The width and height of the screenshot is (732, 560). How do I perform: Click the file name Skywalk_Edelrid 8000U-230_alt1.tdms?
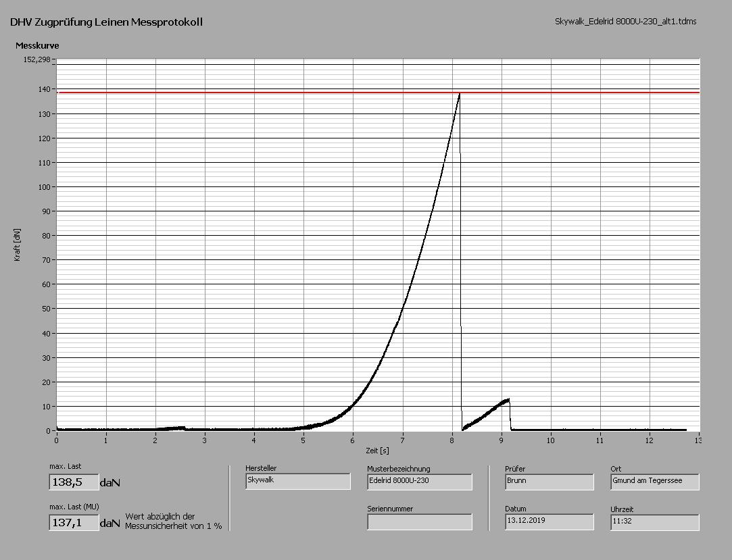point(626,22)
